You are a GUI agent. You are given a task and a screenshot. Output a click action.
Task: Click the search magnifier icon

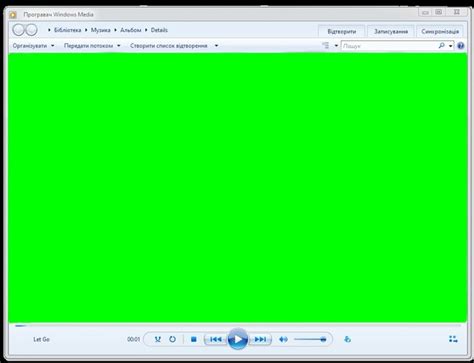point(441,46)
